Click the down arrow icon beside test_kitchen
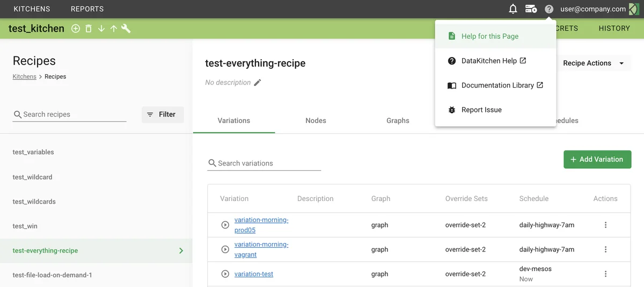The height and width of the screenshot is (287, 644). pyautogui.click(x=101, y=28)
